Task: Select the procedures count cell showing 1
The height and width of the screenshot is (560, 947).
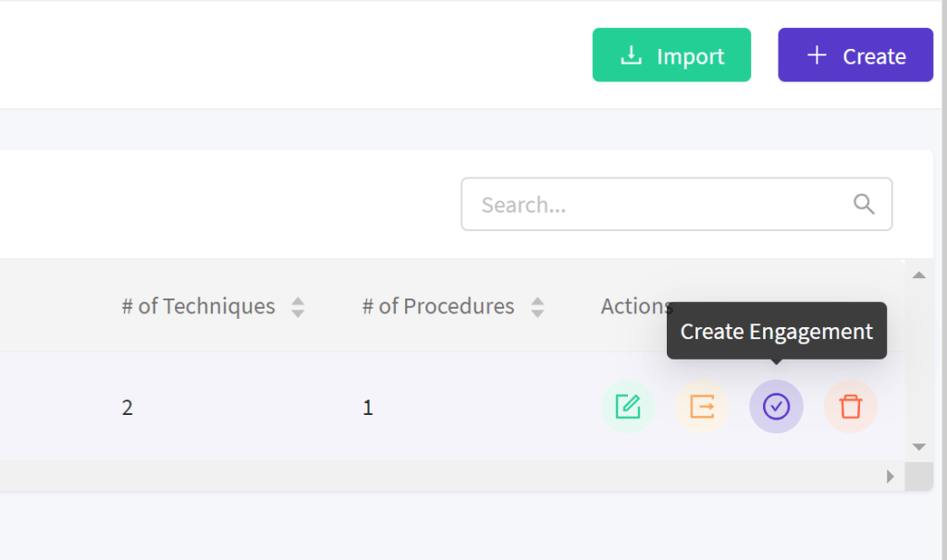Action: (368, 408)
